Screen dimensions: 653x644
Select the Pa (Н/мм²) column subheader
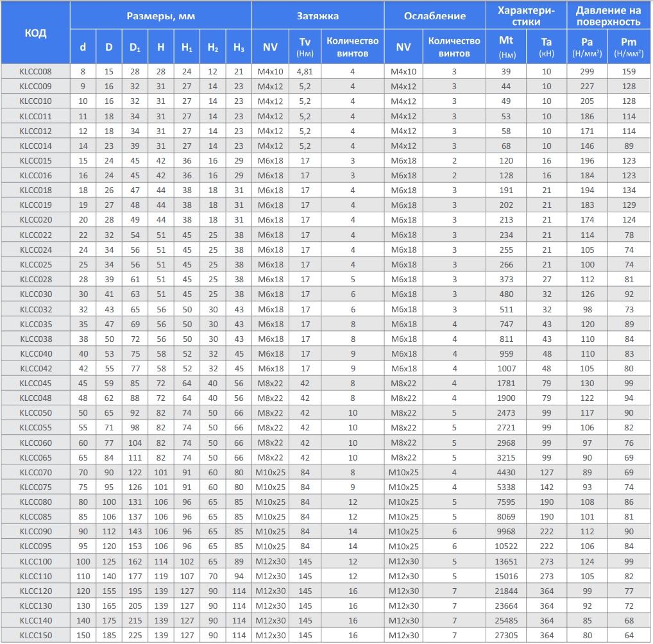click(587, 47)
